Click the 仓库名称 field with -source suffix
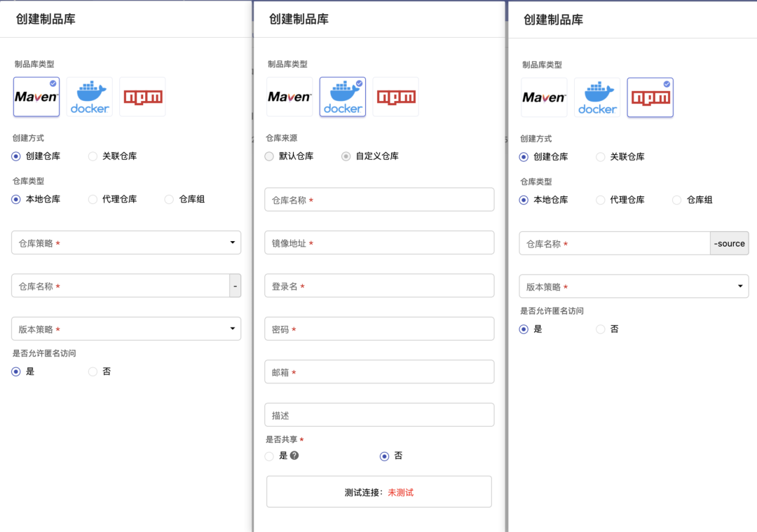 click(614, 244)
